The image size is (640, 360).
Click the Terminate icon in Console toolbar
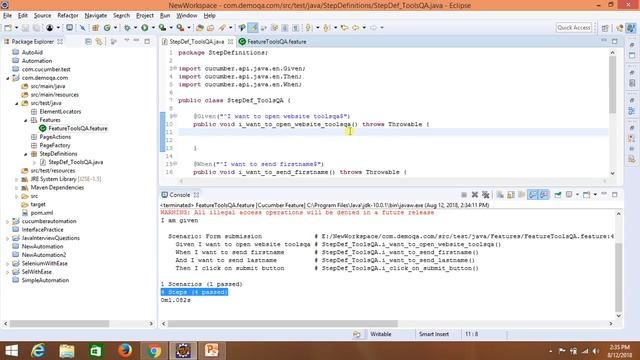[x=464, y=195]
